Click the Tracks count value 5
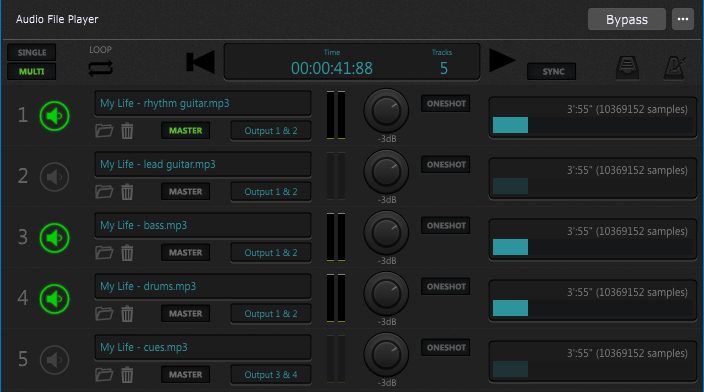704x392 pixels. [444, 68]
